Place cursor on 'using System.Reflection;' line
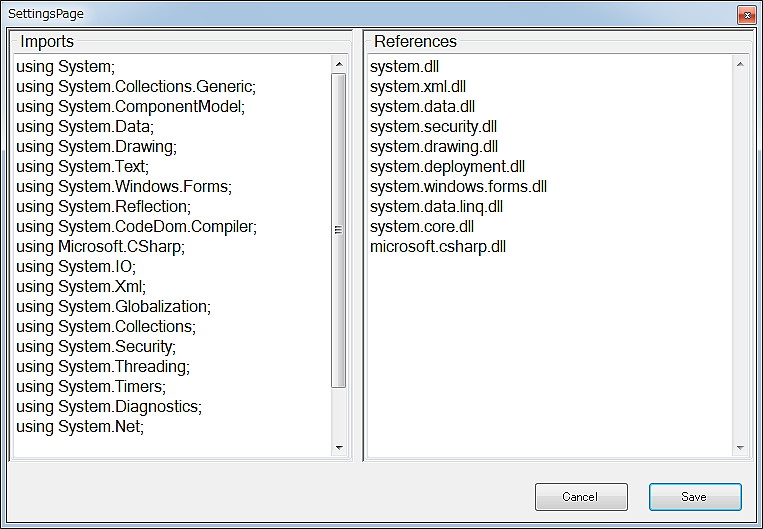This screenshot has height=529, width=763. pyautogui.click(x=103, y=207)
